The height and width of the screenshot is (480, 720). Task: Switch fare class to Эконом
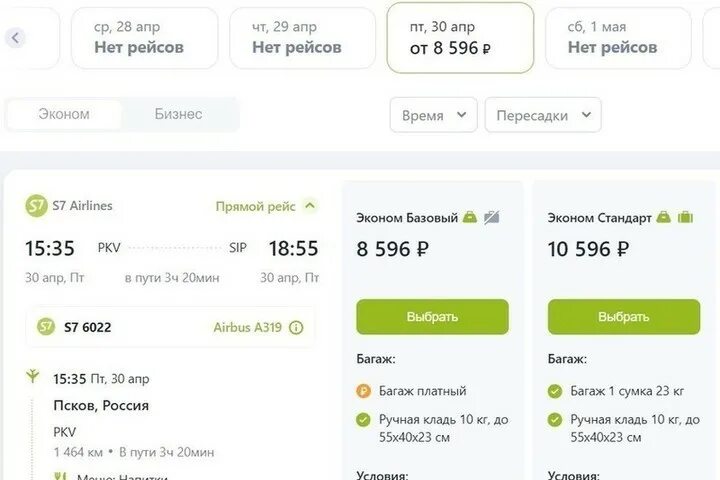pyautogui.click(x=64, y=114)
